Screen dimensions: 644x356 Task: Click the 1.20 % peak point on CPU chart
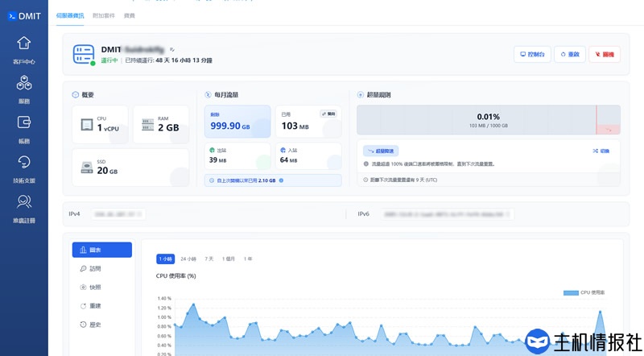(193, 304)
